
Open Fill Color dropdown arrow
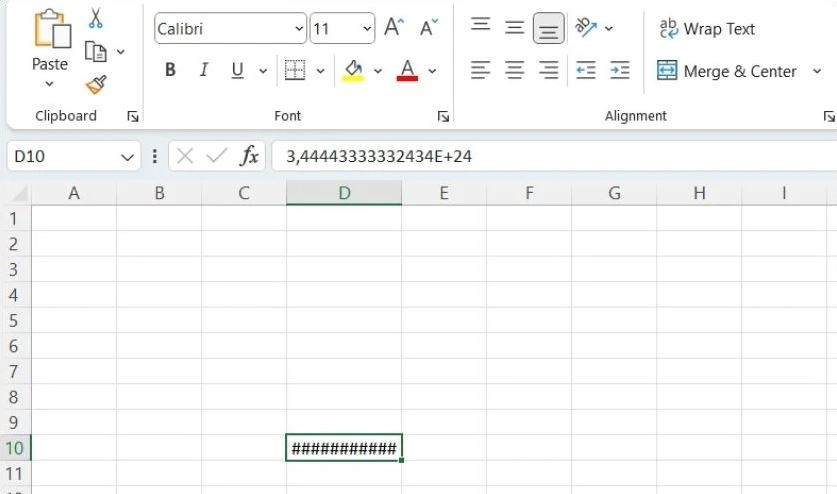[x=378, y=70]
